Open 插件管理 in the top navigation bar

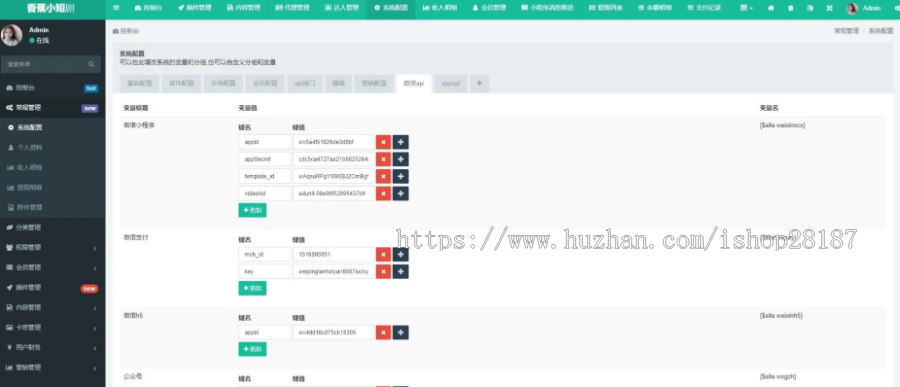click(x=195, y=9)
